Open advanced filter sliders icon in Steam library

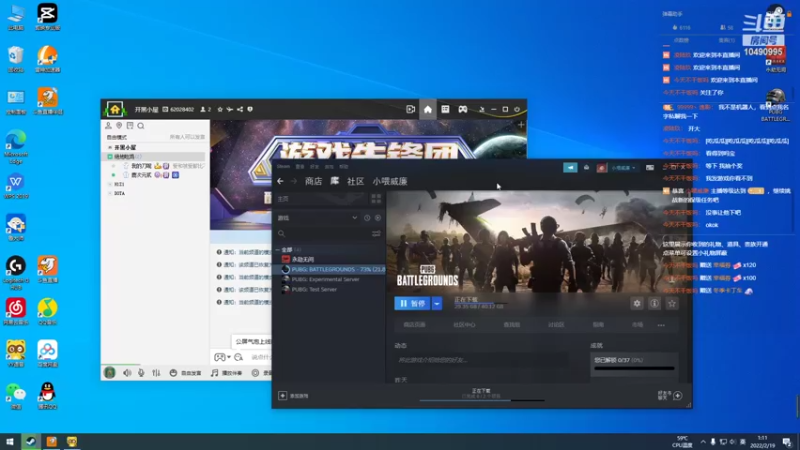tap(376, 234)
